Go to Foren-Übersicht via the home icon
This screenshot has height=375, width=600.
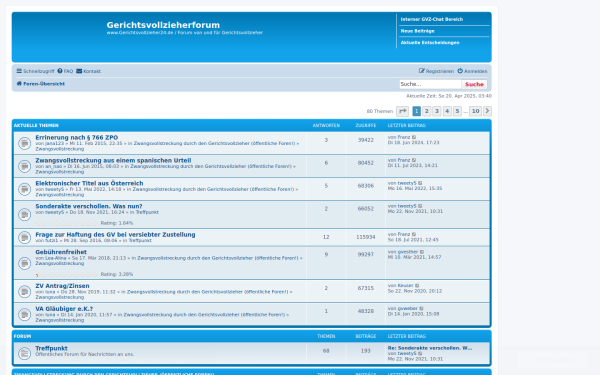(19, 83)
